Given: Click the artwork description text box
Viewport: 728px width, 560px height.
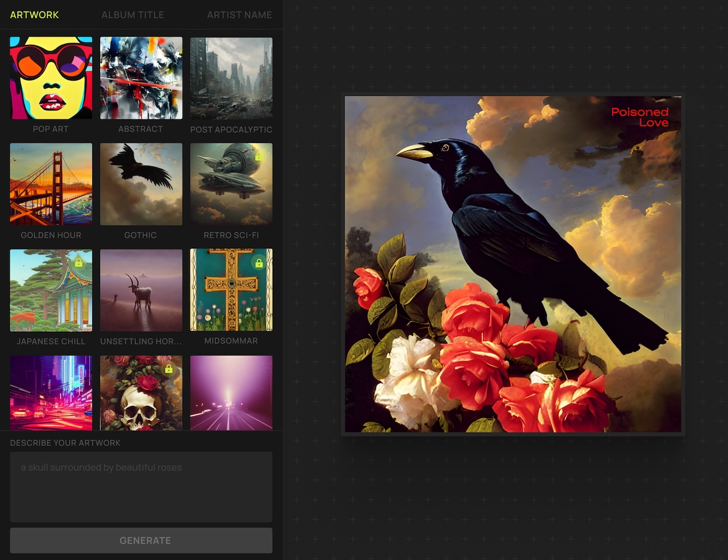Looking at the screenshot, I should coord(141,485).
